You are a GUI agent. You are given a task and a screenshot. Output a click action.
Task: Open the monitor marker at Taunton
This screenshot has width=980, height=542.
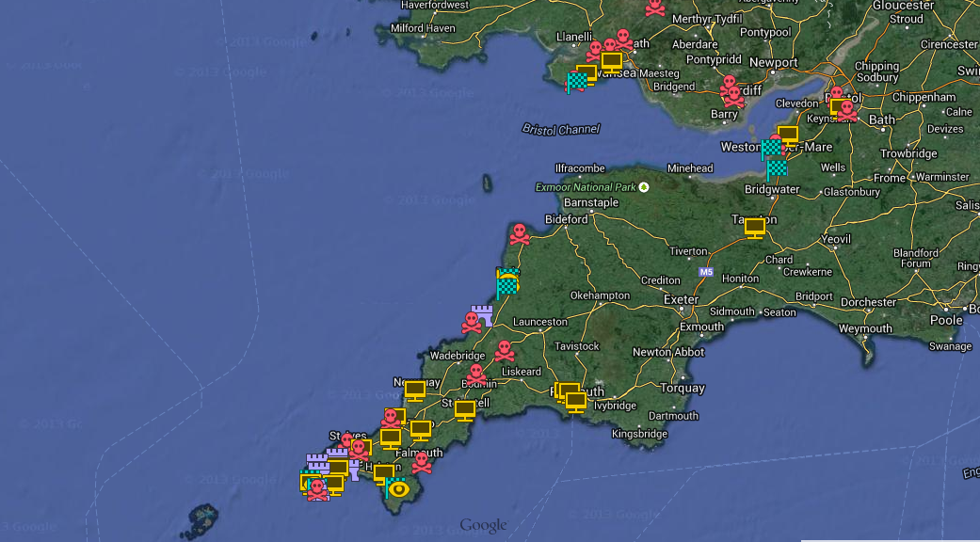click(754, 228)
